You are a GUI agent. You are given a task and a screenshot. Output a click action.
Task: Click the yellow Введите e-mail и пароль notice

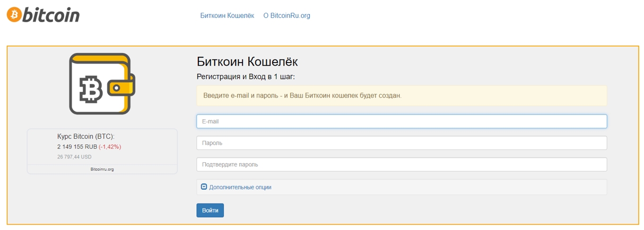pos(402,96)
